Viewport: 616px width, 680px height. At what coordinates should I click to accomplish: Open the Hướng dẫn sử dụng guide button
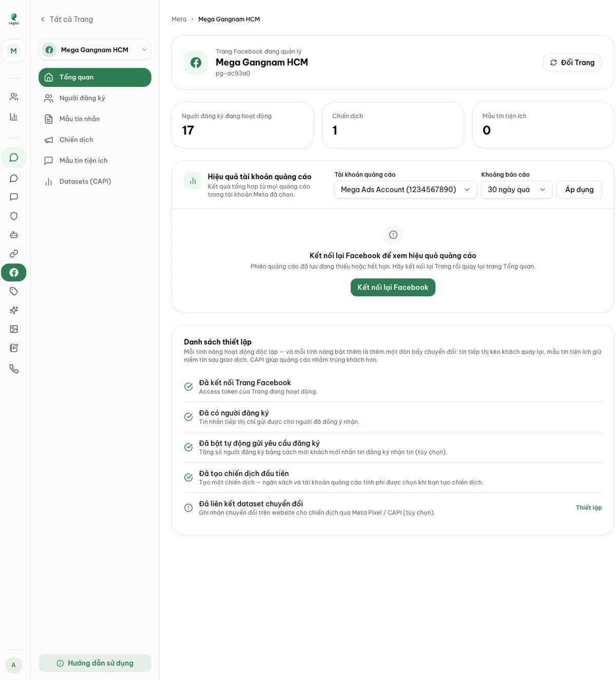95,663
